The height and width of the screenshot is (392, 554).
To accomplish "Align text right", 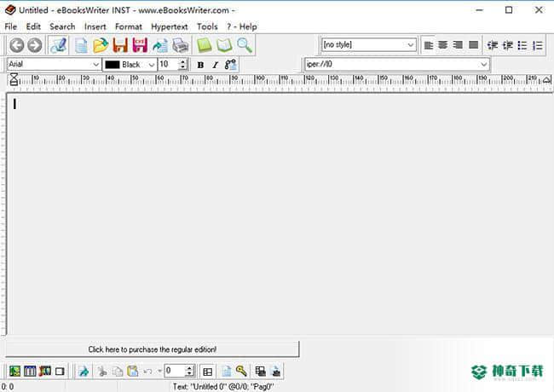I will [458, 45].
